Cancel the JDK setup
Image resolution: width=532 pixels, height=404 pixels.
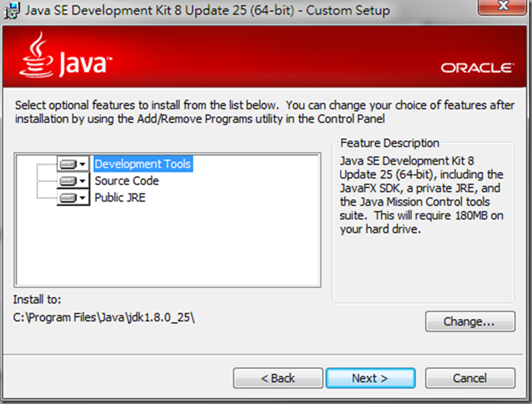pyautogui.click(x=470, y=378)
